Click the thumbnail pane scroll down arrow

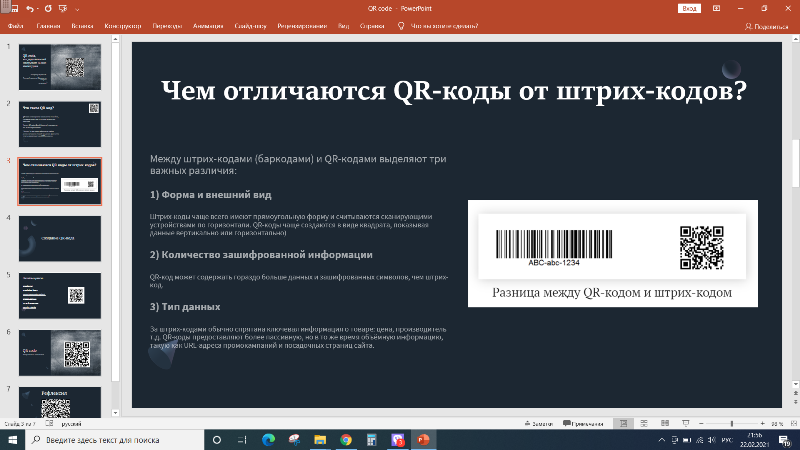click(115, 413)
